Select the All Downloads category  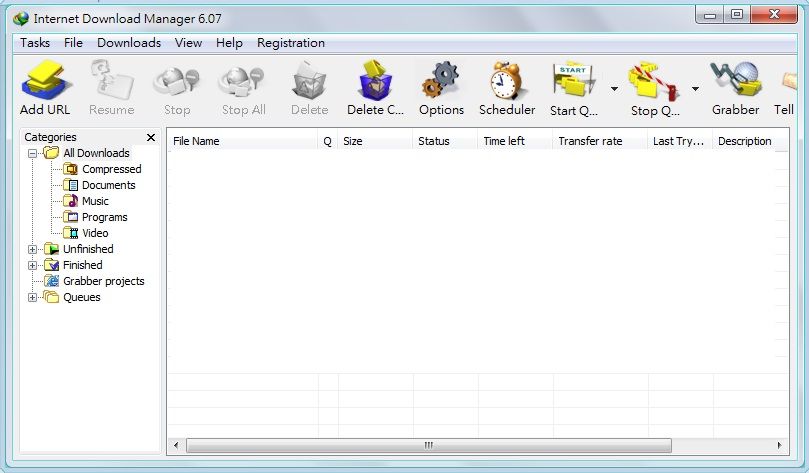pos(96,153)
